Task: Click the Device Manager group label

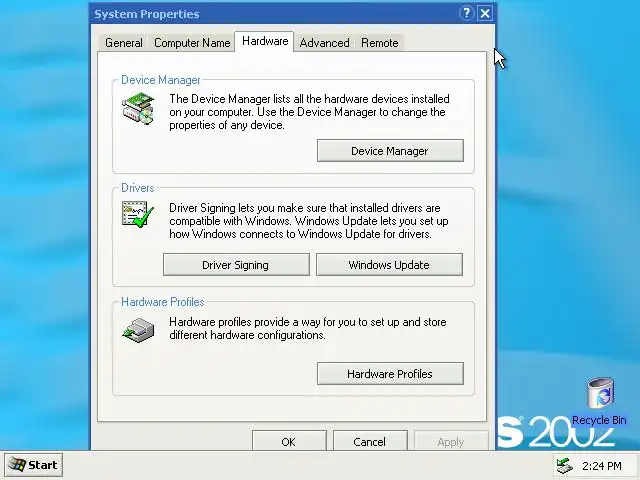Action: (x=161, y=80)
